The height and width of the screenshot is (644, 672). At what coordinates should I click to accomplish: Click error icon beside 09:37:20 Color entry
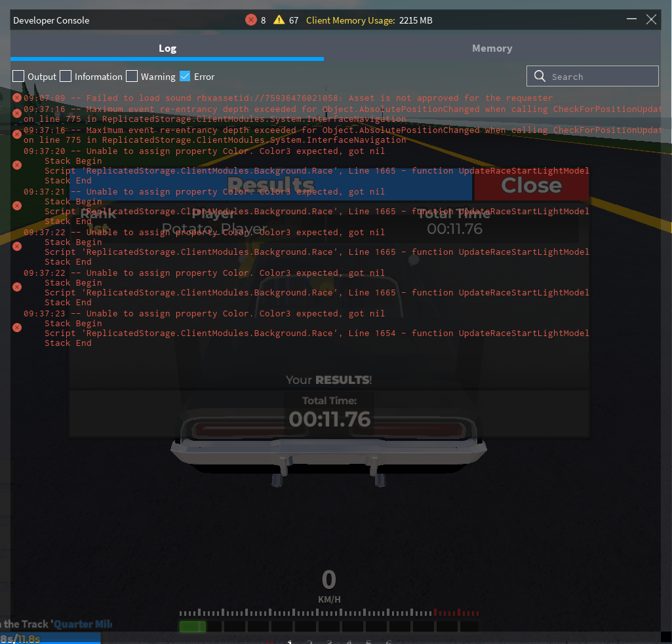point(17,165)
